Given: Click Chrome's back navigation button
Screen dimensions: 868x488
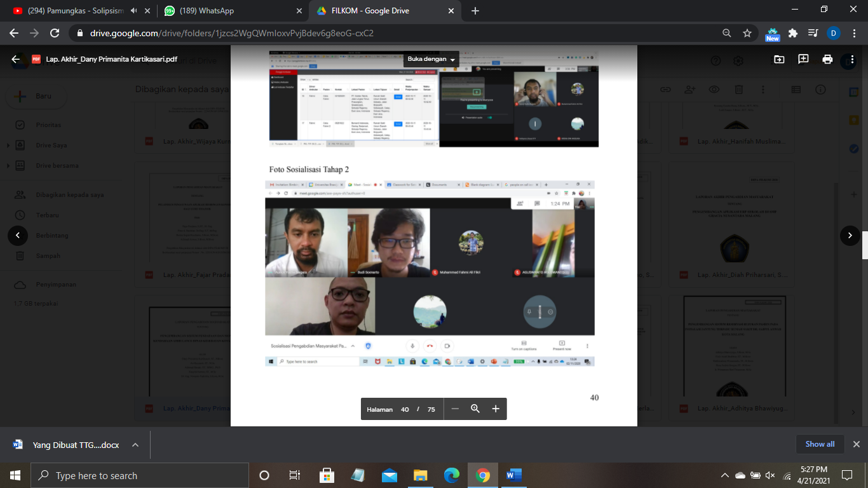Looking at the screenshot, I should click(14, 33).
